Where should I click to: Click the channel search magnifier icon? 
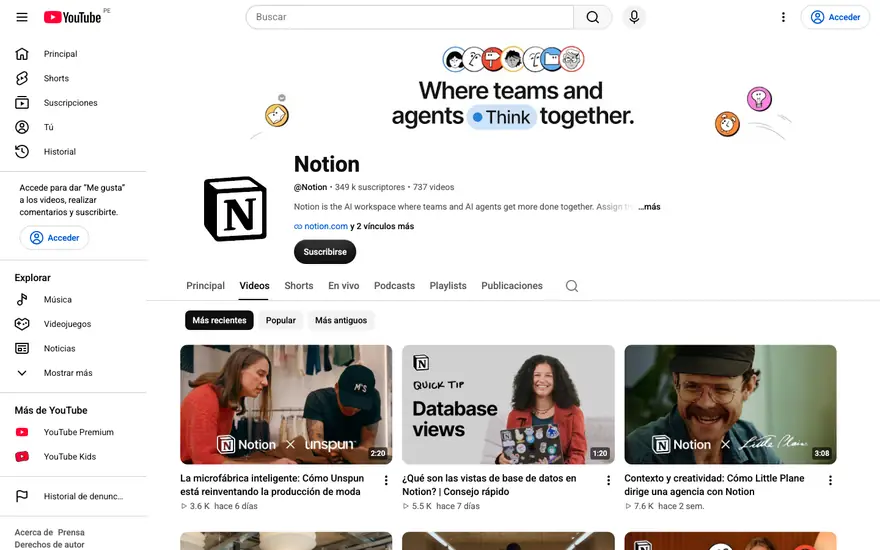tap(572, 286)
